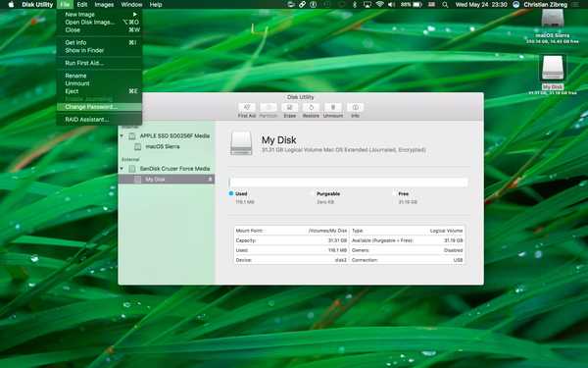Click the user account avatar icon
Screen dimensions: 588x368
516,5
